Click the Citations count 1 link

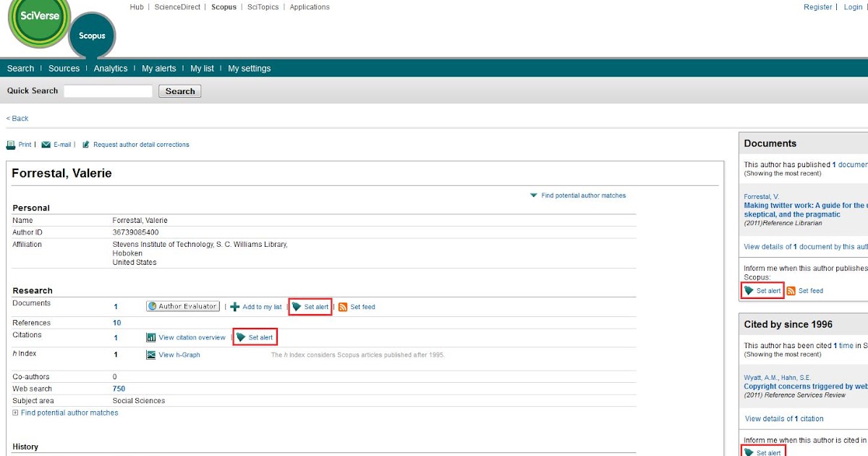click(116, 337)
